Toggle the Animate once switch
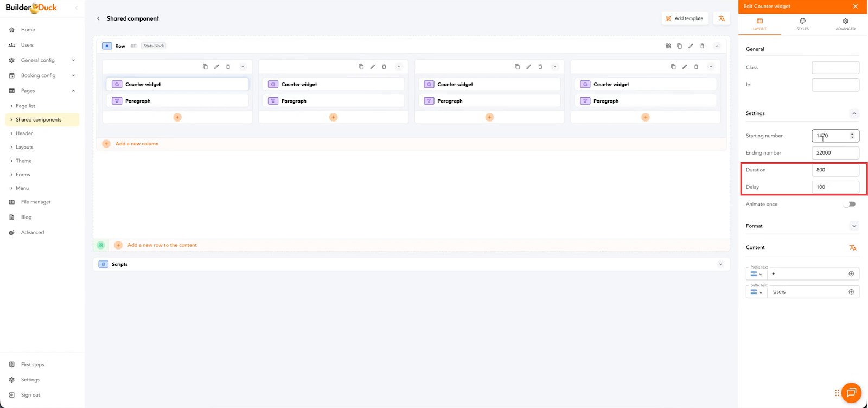Viewport: 868px width, 408px height. [850, 204]
